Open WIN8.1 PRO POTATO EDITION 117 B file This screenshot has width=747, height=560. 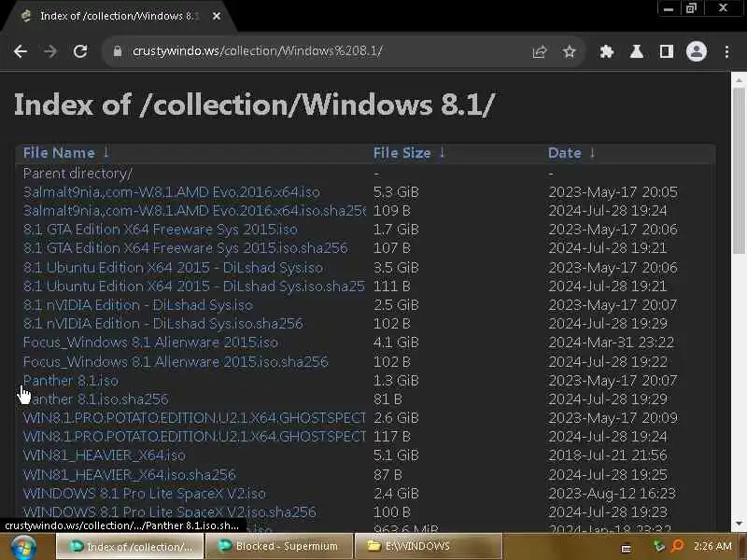click(x=194, y=436)
